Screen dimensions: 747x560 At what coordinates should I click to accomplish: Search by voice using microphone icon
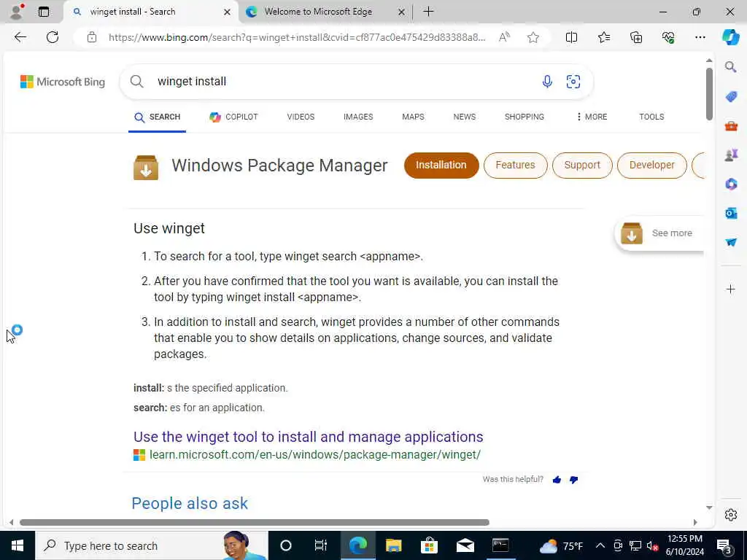point(547,82)
